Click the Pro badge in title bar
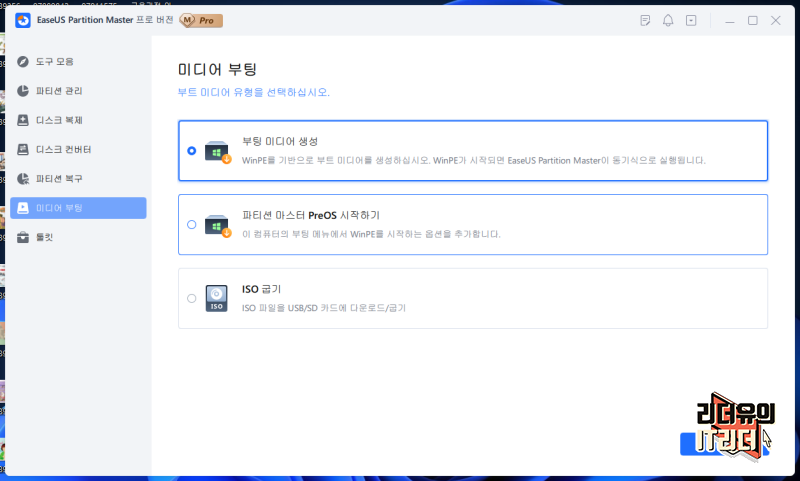The image size is (800, 481). click(202, 20)
